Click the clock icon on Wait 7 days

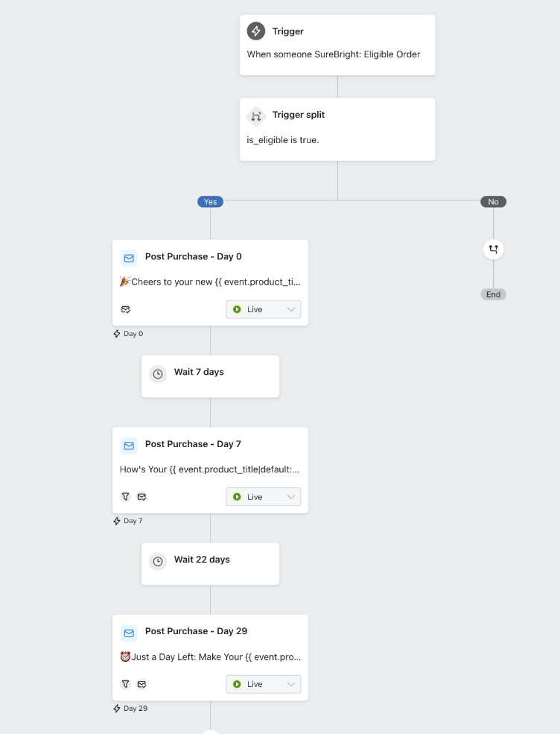coord(158,374)
